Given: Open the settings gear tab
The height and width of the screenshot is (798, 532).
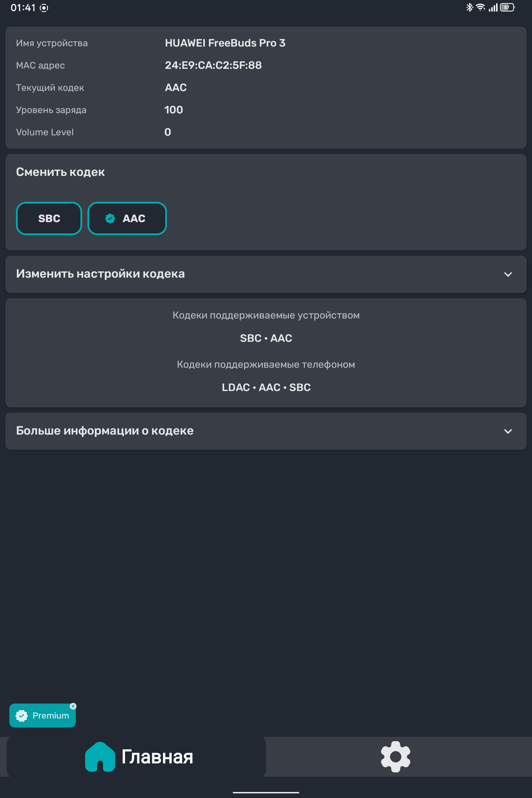Looking at the screenshot, I should pyautogui.click(x=396, y=757).
